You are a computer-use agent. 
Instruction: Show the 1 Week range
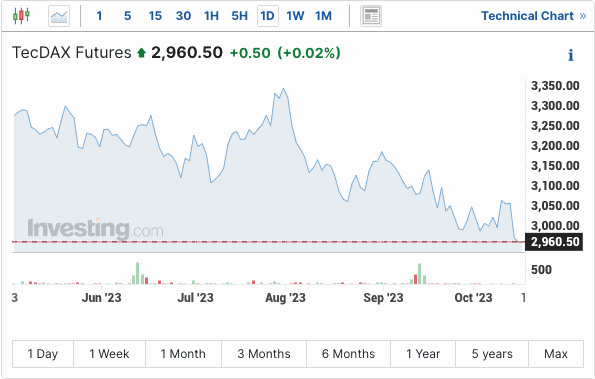click(109, 354)
